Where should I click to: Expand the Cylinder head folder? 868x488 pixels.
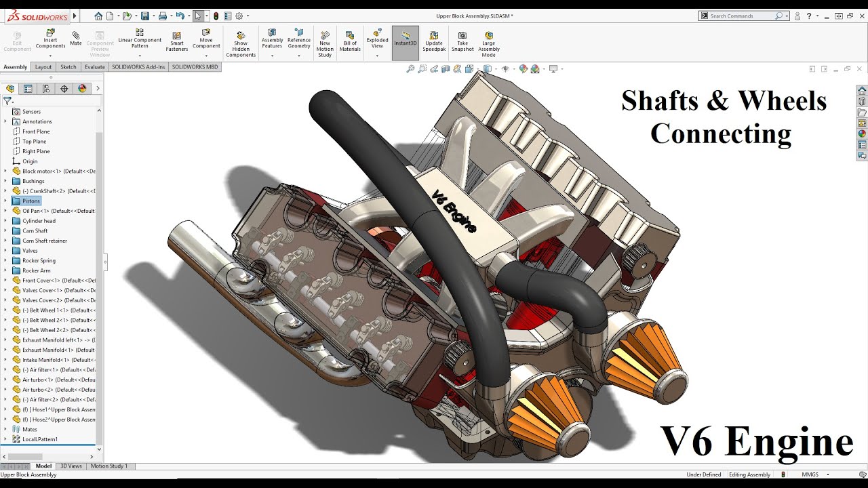5,221
